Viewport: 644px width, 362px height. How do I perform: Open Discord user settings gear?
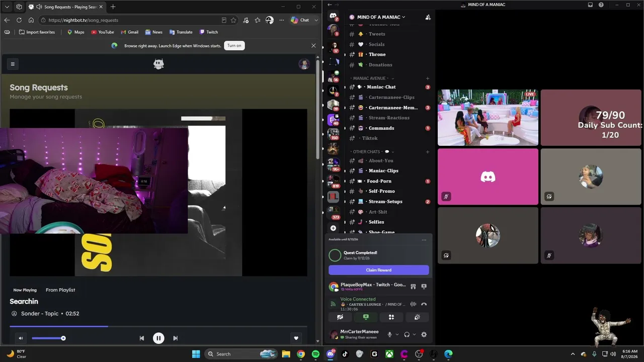coord(424,334)
